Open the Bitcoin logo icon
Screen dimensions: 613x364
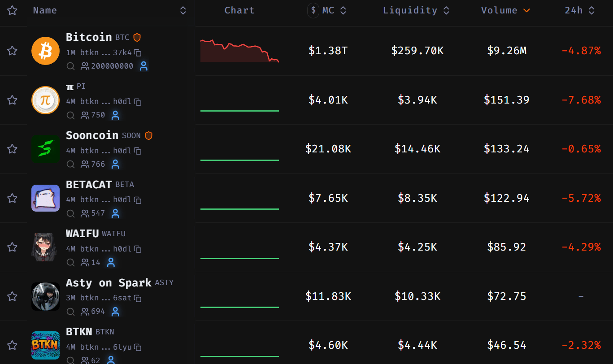(x=45, y=51)
